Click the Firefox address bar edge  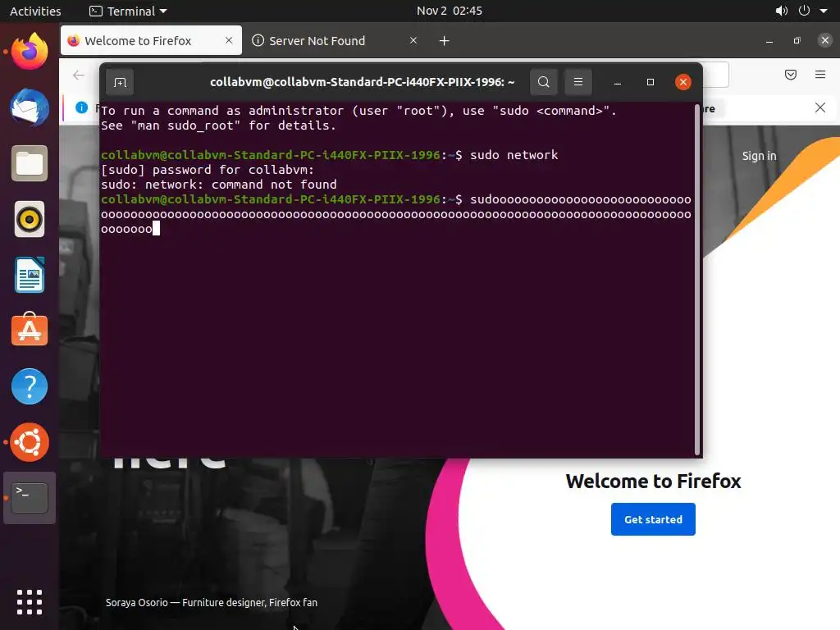click(715, 75)
